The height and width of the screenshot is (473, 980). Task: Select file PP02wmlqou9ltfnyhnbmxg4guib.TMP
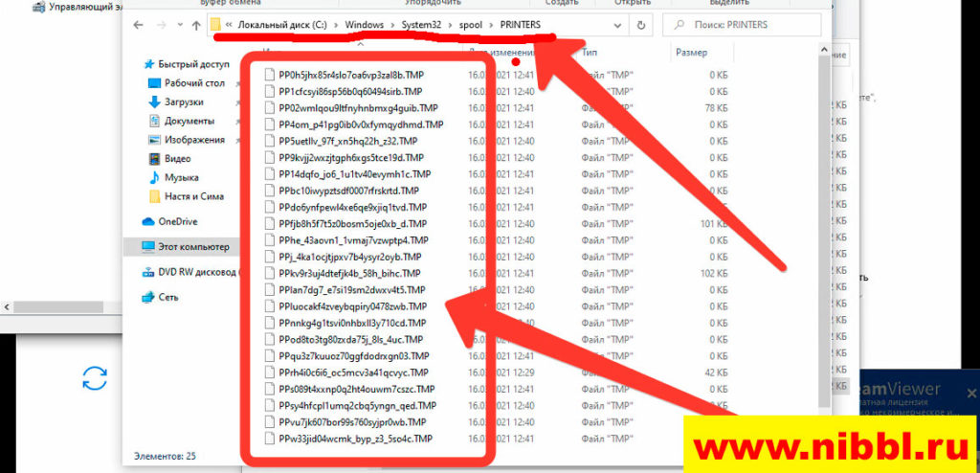tap(357, 108)
